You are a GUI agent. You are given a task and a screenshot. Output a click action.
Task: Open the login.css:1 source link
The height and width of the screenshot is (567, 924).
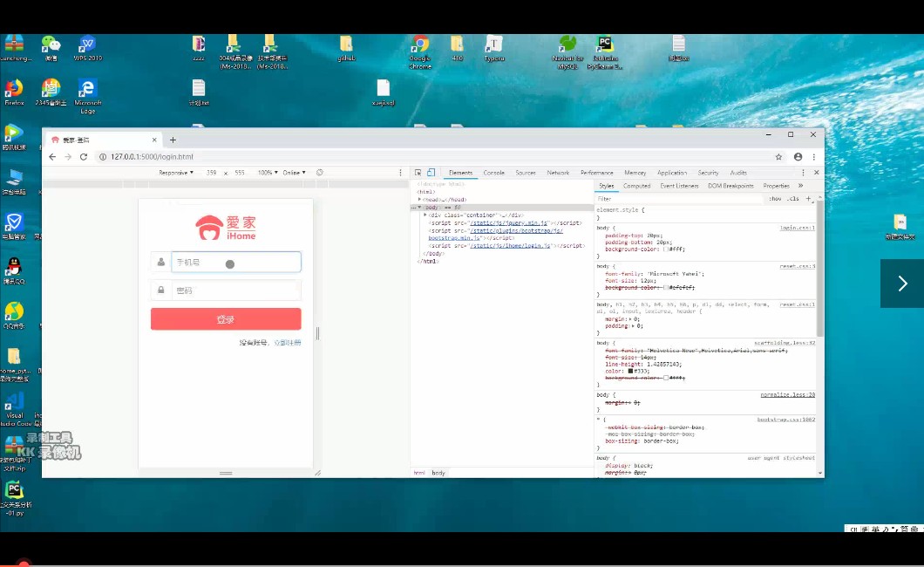pos(798,228)
